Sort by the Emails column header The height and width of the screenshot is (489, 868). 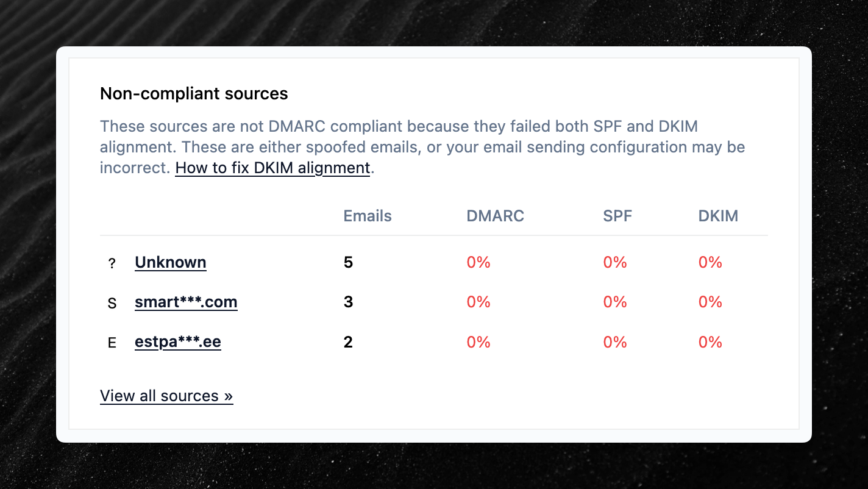click(368, 216)
